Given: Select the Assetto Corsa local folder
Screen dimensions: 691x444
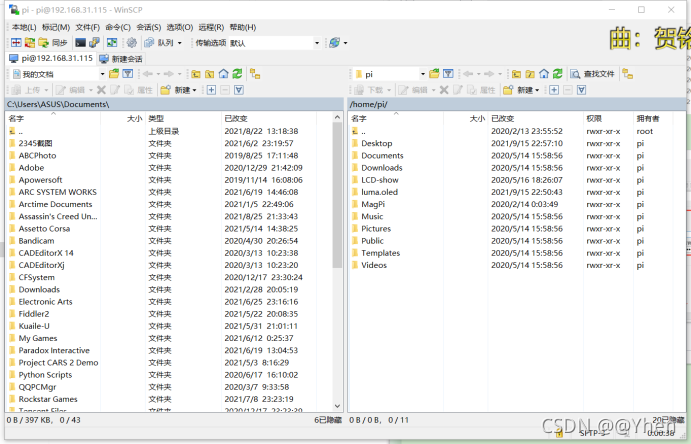Looking at the screenshot, I should tap(44, 229).
